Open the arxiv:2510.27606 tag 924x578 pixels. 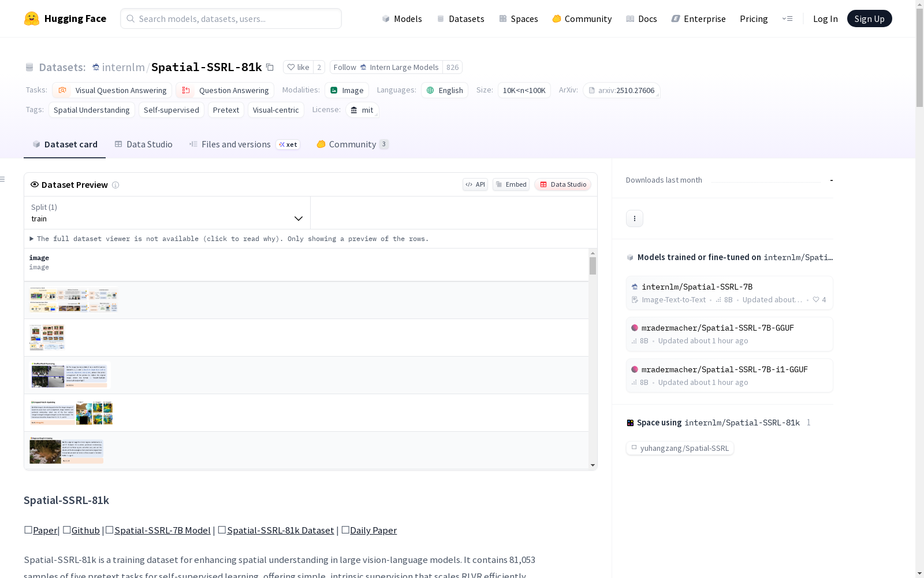[621, 90]
